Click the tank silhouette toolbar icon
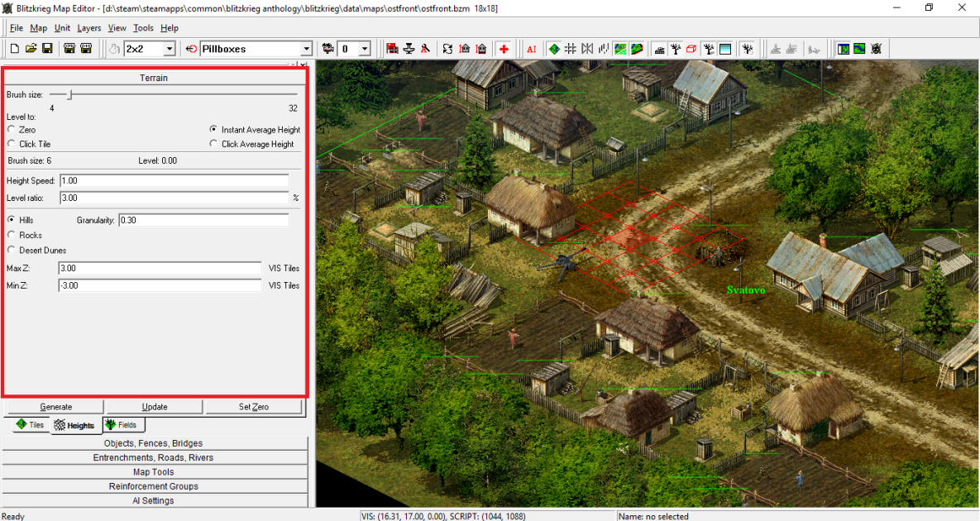 click(659, 49)
